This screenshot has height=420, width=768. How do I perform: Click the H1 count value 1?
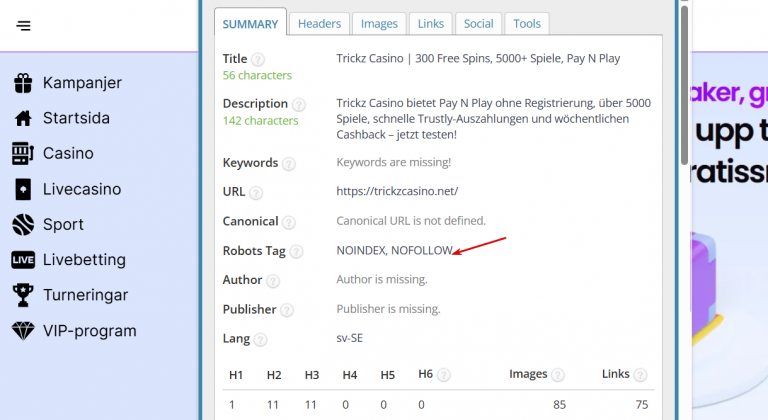[x=232, y=405]
